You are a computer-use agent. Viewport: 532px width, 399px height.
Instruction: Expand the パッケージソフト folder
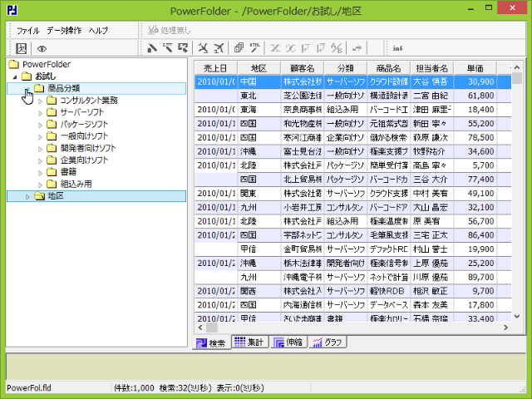[40, 125]
